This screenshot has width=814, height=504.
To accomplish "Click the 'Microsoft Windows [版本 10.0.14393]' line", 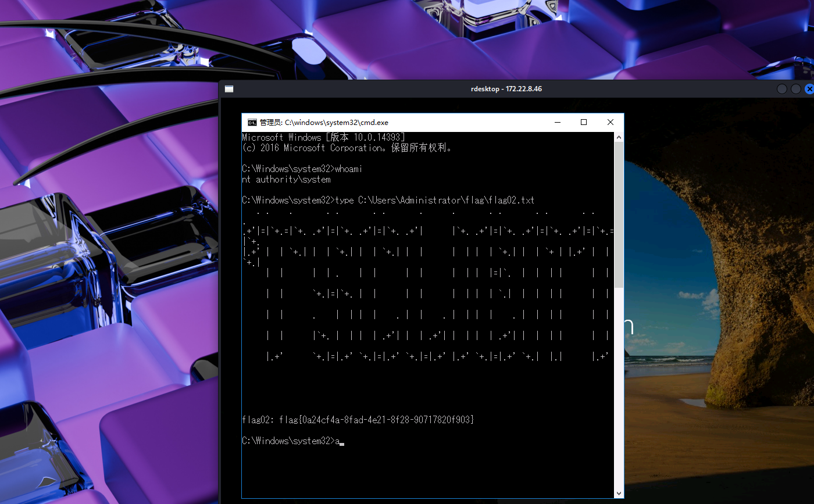I will [x=324, y=137].
